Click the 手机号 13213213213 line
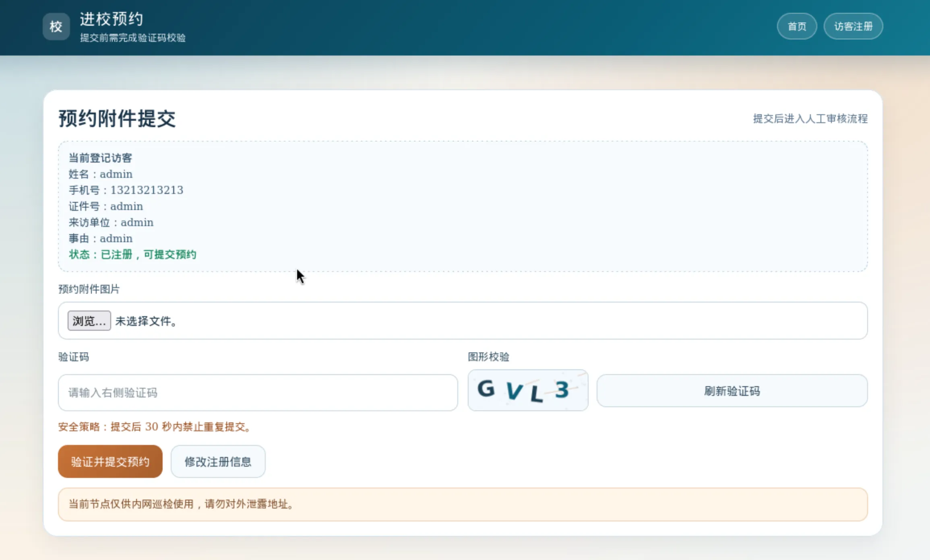930x560 pixels. [126, 190]
